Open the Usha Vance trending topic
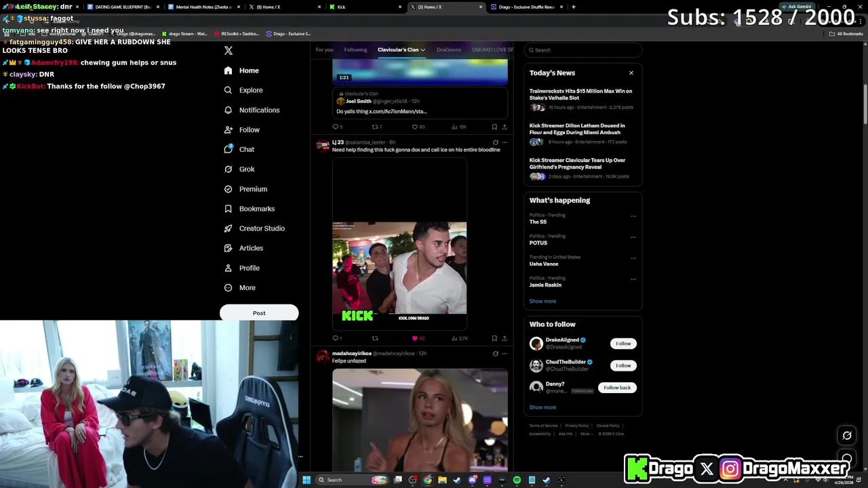This screenshot has width=868, height=488. click(x=544, y=264)
